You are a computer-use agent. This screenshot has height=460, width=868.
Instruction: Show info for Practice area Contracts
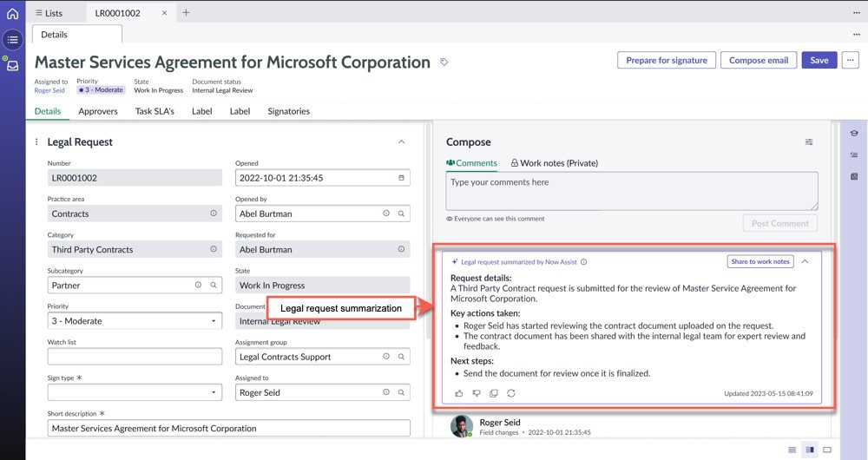[x=214, y=214]
